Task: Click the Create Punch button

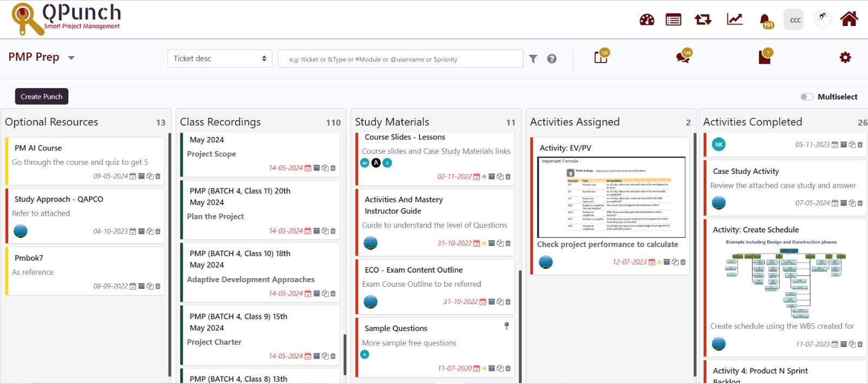Action: click(42, 97)
